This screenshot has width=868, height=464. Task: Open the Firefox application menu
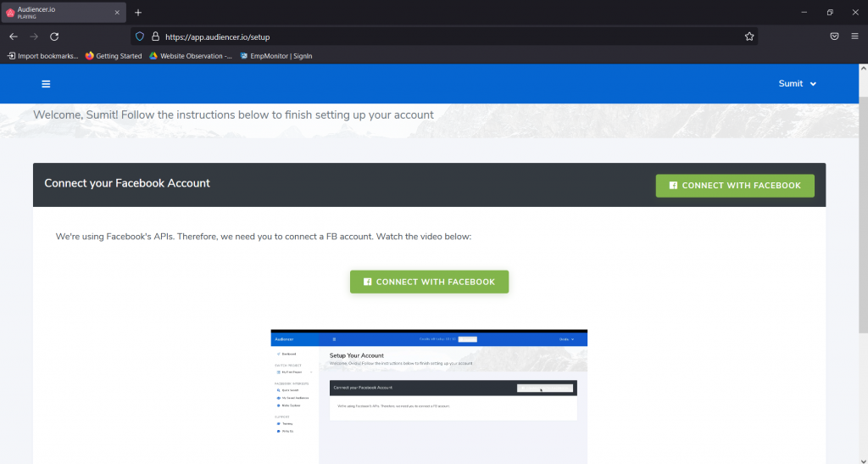pos(854,36)
